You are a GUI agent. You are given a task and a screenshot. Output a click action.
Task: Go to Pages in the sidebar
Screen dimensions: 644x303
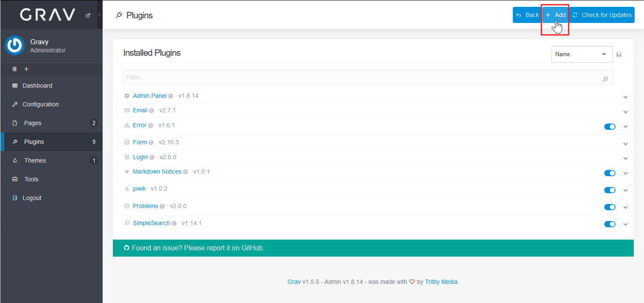coord(51,123)
